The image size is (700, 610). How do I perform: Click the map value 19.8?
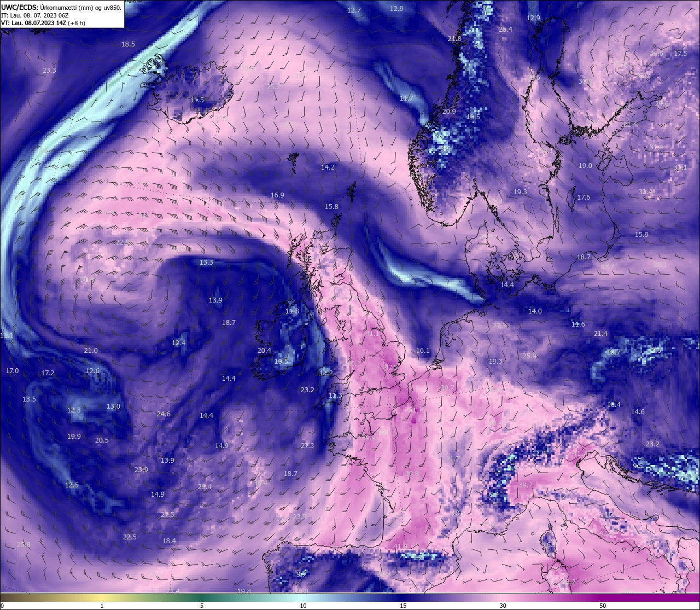click(244, 591)
